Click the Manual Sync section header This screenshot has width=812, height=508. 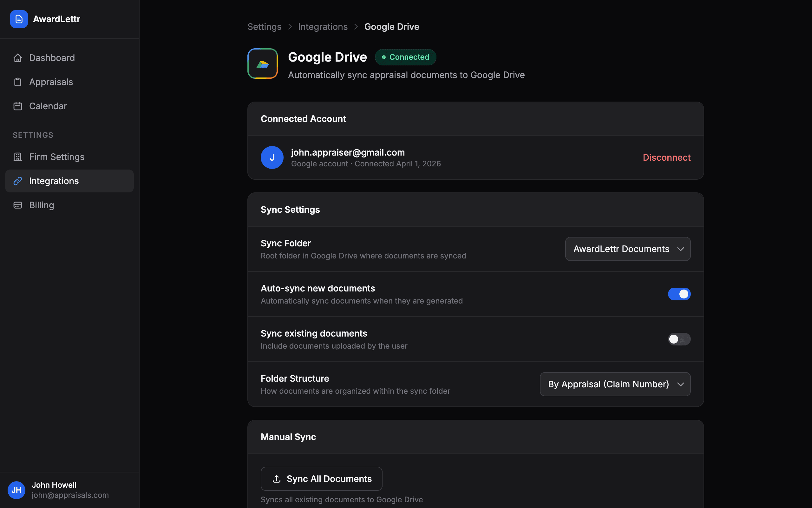click(288, 437)
